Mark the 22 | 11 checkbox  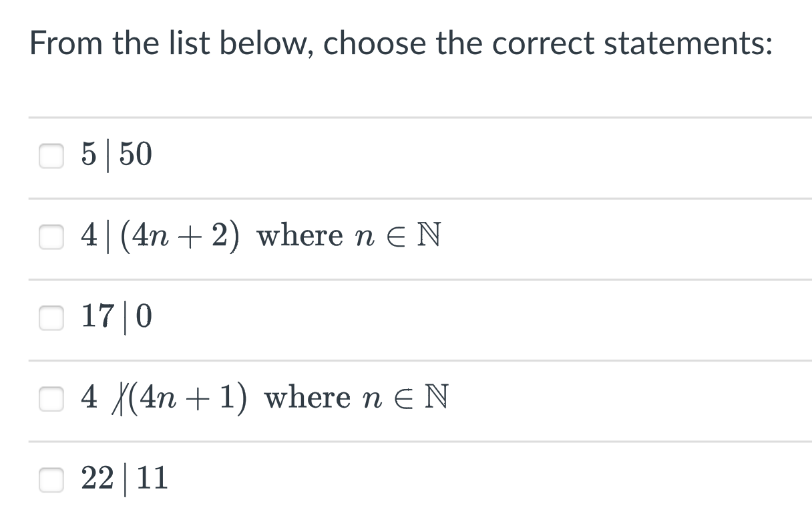point(51,479)
